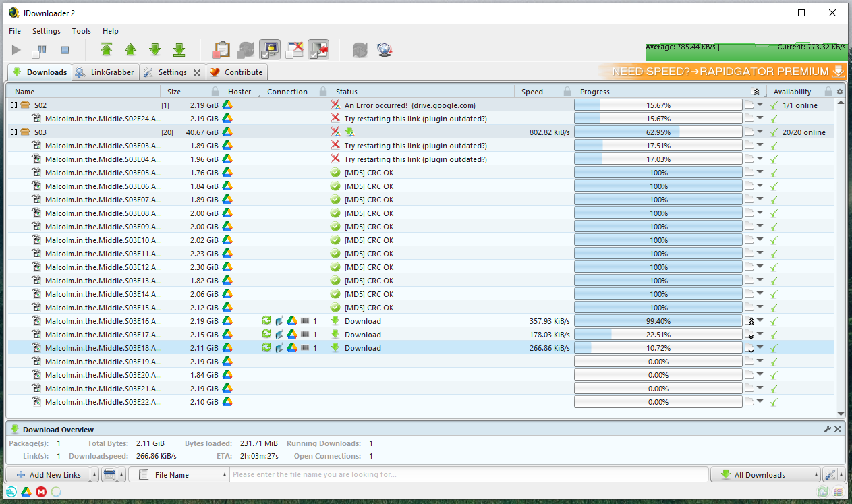Toggle the Clipboard Observer button
This screenshot has height=504, width=852.
[x=221, y=49]
